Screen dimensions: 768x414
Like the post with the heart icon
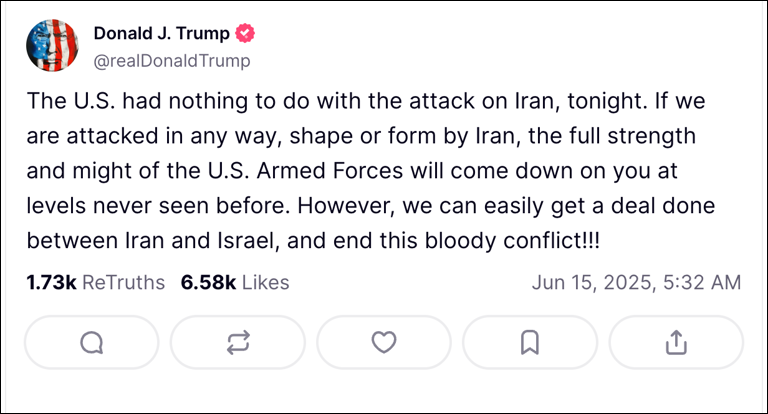tap(383, 343)
